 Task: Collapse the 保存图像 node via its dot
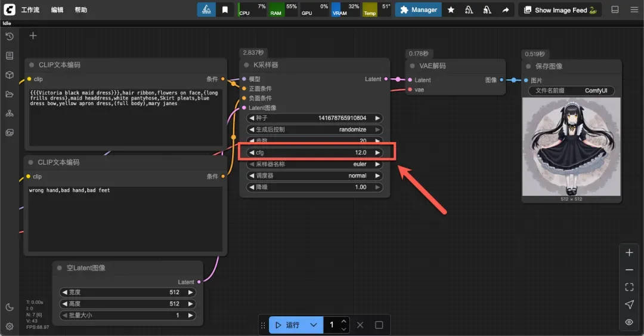coord(528,66)
